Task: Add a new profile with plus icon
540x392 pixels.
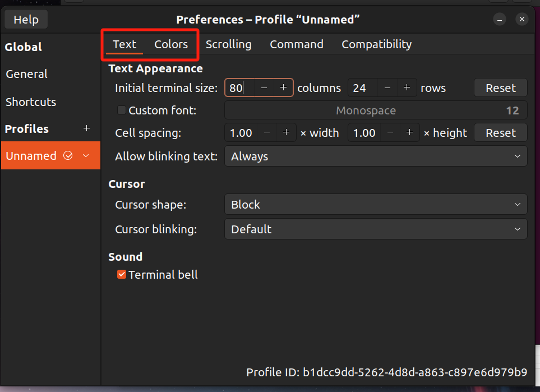Action: coord(86,128)
